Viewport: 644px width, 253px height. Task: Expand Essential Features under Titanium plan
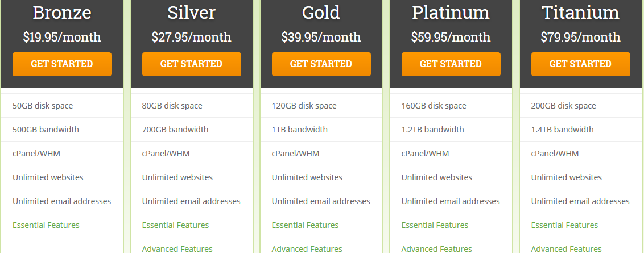coord(565,225)
